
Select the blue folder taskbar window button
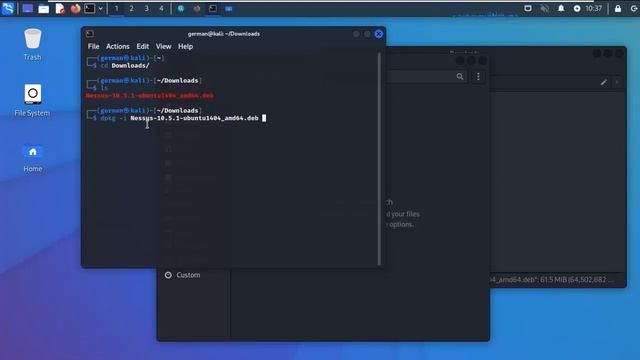tap(229, 8)
